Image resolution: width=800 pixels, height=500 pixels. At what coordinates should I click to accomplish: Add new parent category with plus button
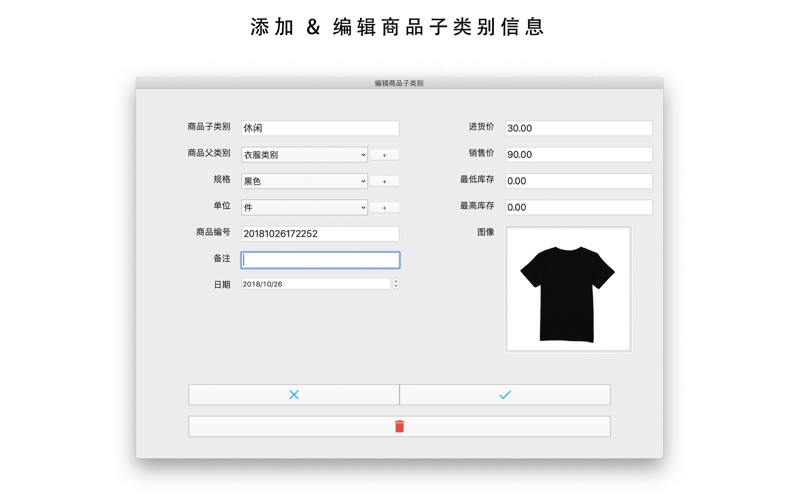coord(384,155)
